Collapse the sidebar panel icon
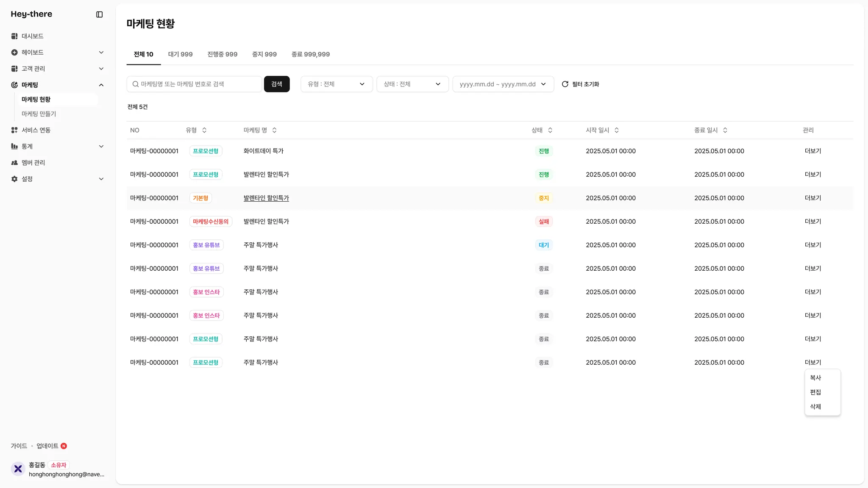This screenshot has height=488, width=868. coord(100,14)
